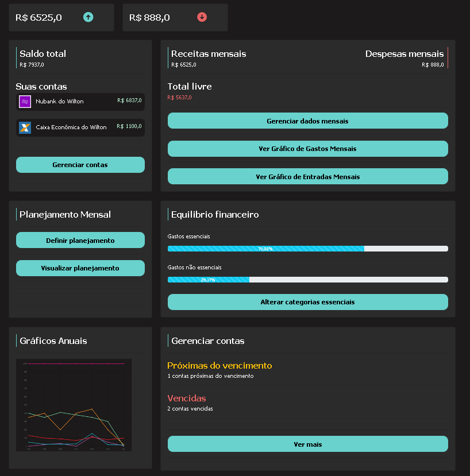
Task: Click the Gastos não essenciais progress bar
Action: click(307, 280)
